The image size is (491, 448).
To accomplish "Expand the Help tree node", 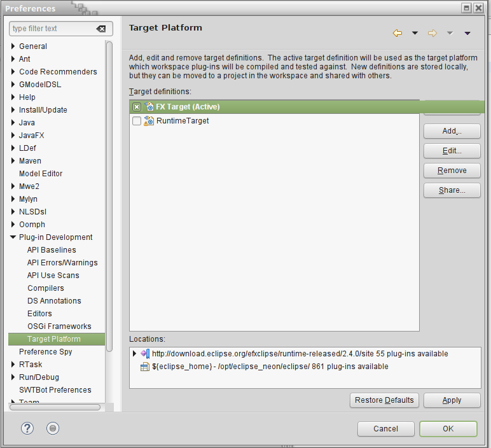I will coord(13,97).
